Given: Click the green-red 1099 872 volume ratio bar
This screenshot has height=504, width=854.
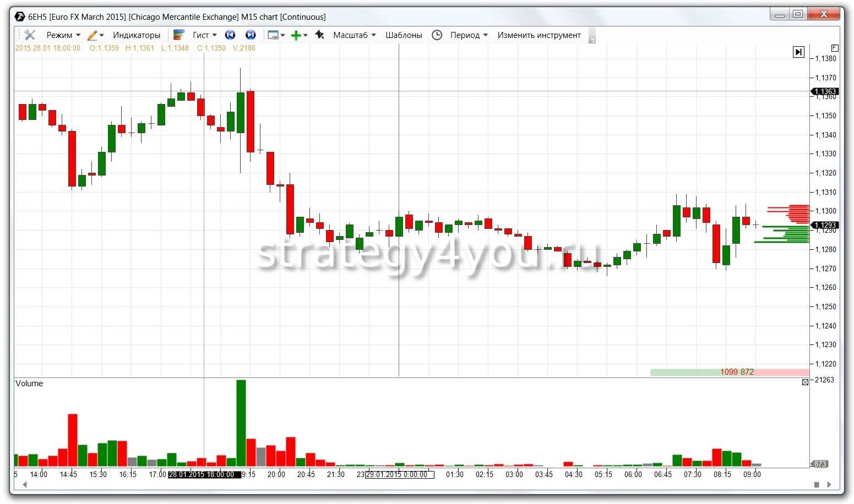Looking at the screenshot, I should [730, 372].
